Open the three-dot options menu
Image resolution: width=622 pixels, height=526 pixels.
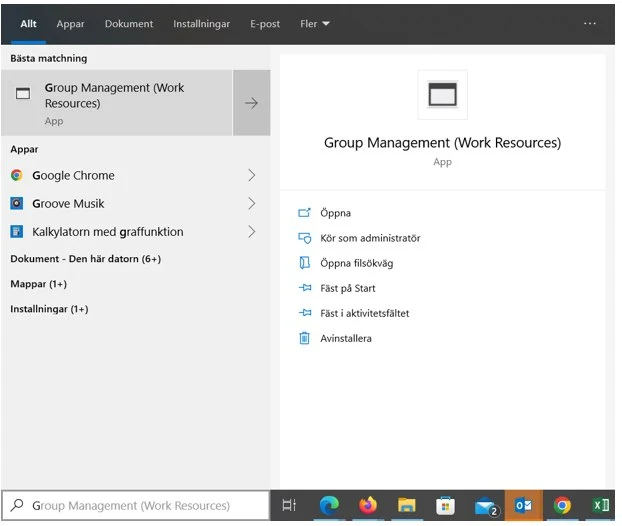tap(589, 23)
